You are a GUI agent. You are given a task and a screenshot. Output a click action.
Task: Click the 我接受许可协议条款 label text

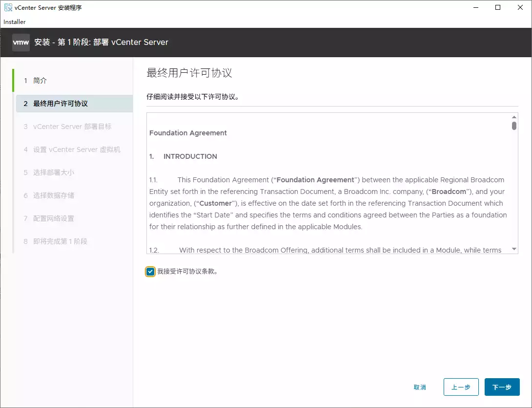(187, 272)
